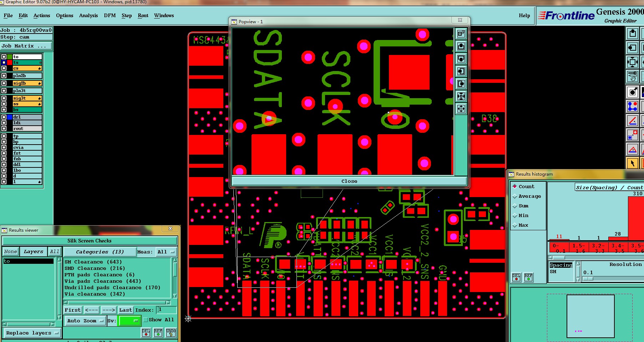The height and width of the screenshot is (342, 644).
Task: Click the Close button in Popview
Action: (349, 181)
